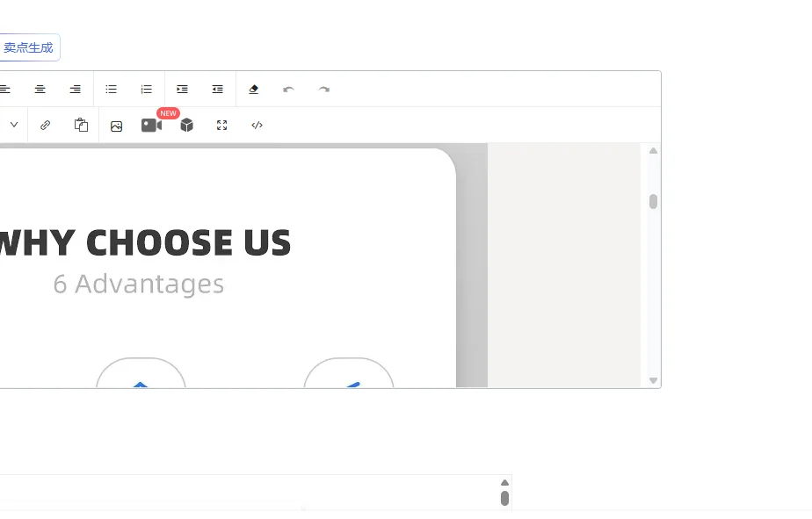The image size is (812, 519).
Task: Expand the dropdown chevron beside the link icon
Action: pyautogui.click(x=14, y=125)
